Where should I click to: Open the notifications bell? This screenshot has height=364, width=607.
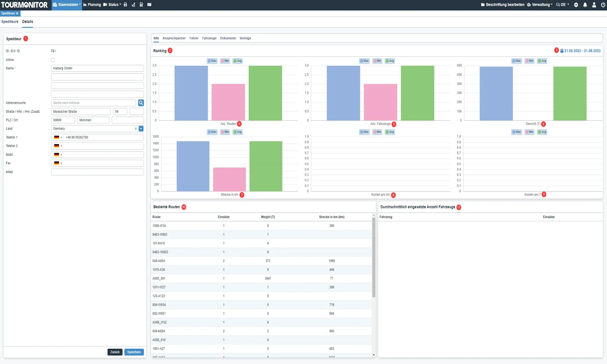pos(585,5)
